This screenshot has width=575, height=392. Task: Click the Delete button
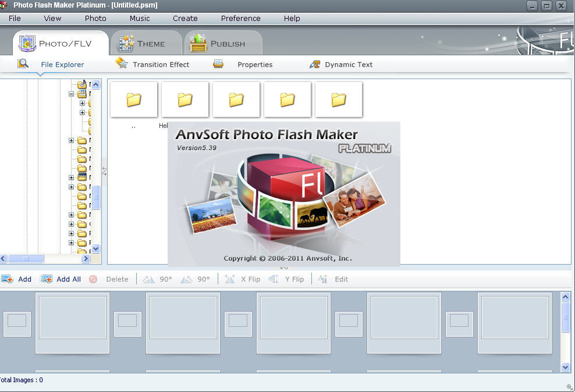coord(109,279)
